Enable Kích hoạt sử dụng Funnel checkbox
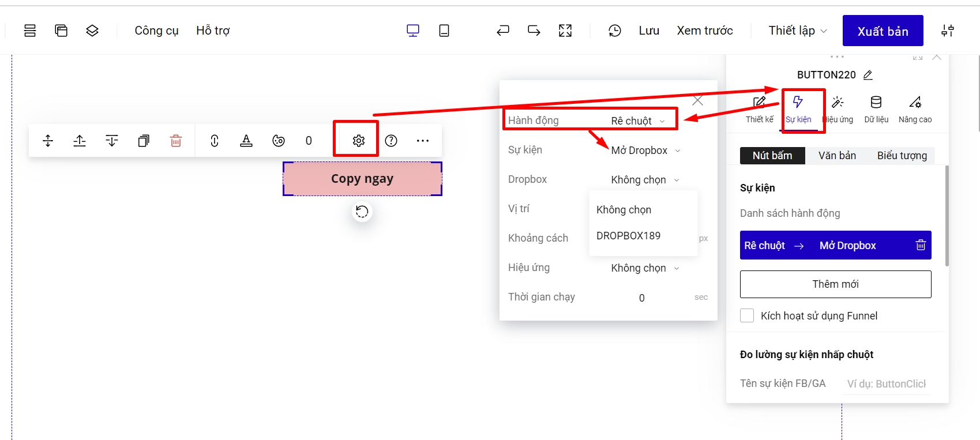Viewport: 980px width, 440px height. (x=747, y=315)
